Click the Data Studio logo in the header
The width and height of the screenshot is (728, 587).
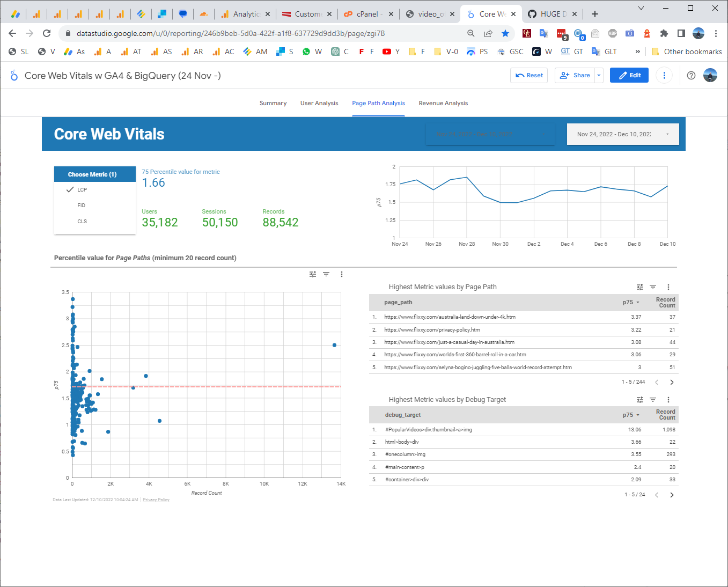click(x=13, y=76)
